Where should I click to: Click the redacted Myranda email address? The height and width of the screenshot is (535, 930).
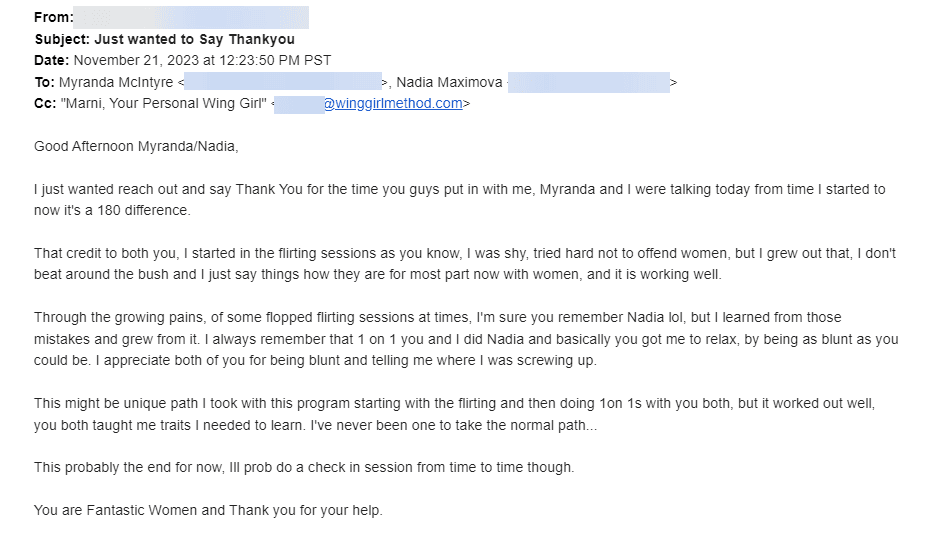pyautogui.click(x=283, y=82)
